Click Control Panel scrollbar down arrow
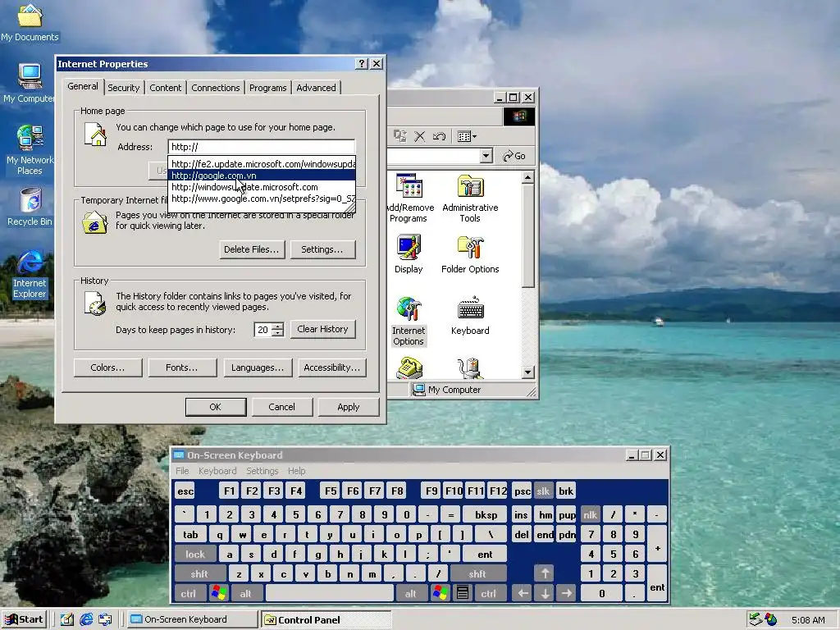This screenshot has height=630, width=840. (528, 372)
